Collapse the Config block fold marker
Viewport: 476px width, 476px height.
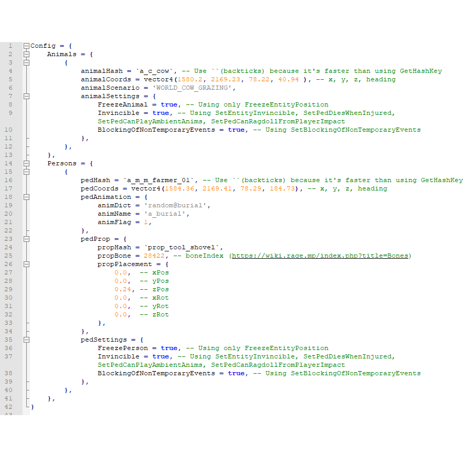tap(26, 46)
